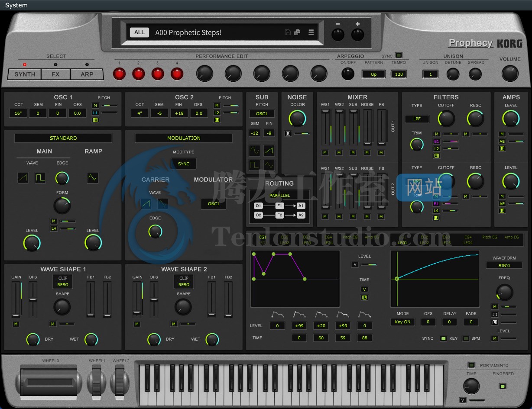Toggle the Arpeggio ON/OFF button
This screenshot has height=409, width=532.
(x=348, y=74)
